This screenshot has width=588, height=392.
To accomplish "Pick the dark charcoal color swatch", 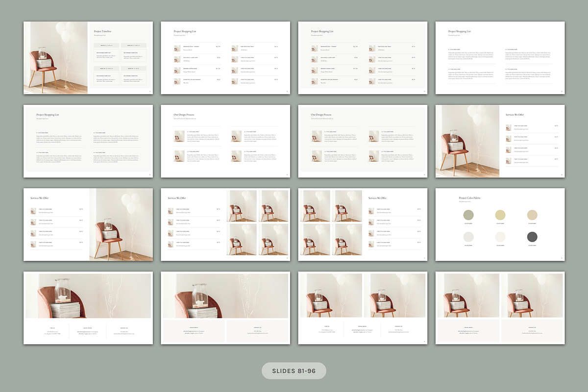I will click(x=533, y=237).
